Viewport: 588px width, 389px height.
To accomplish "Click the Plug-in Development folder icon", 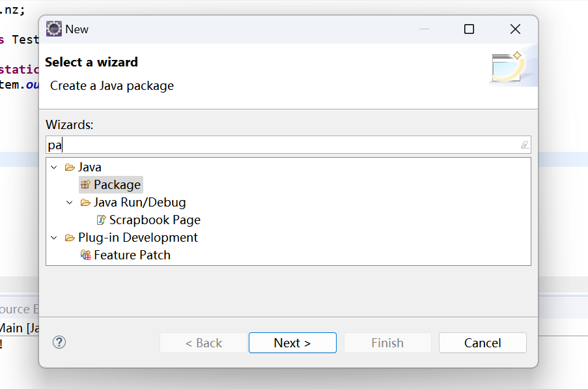I will [70, 238].
